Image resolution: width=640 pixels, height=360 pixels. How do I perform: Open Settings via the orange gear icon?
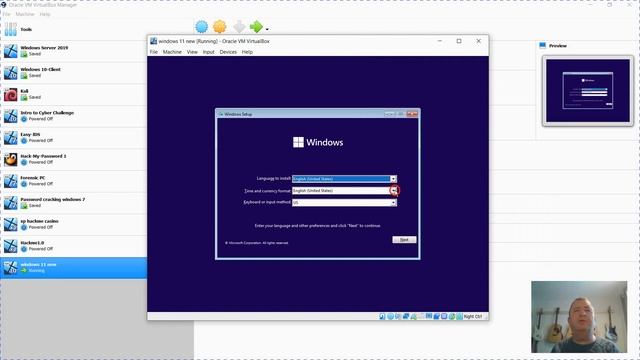tap(220, 27)
